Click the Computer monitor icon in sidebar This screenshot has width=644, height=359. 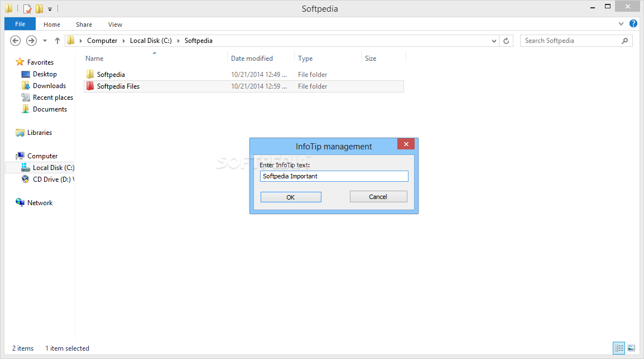[x=20, y=156]
